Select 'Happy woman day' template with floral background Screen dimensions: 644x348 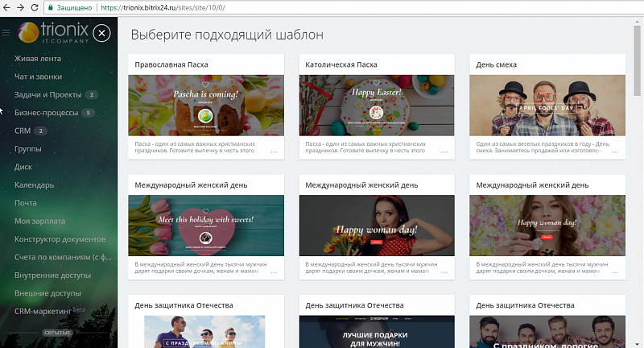pos(547,226)
